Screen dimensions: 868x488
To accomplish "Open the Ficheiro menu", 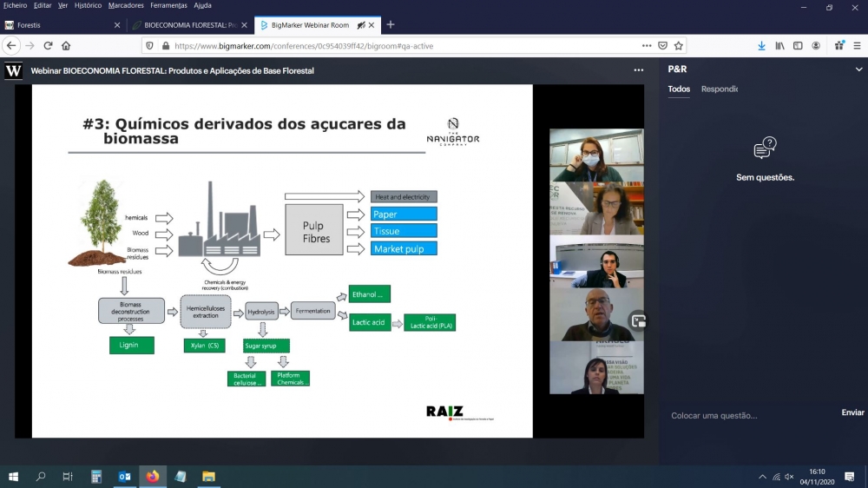I will pyautogui.click(x=15, y=5).
